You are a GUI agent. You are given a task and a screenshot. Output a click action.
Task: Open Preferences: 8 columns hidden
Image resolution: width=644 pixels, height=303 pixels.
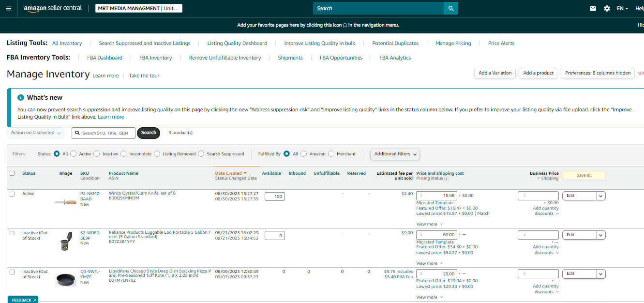tap(598, 73)
